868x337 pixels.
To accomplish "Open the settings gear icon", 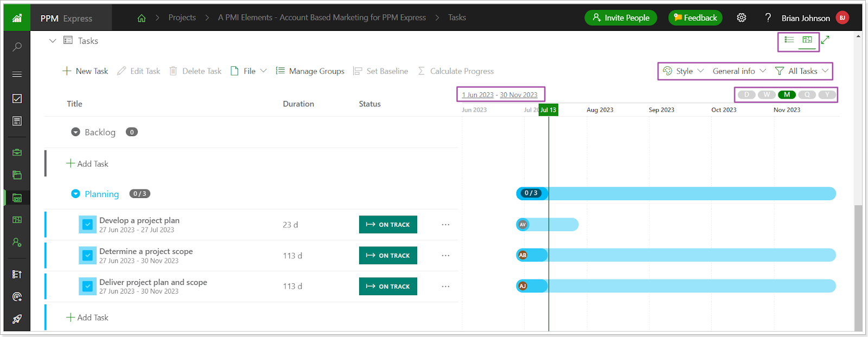I will pyautogui.click(x=742, y=18).
